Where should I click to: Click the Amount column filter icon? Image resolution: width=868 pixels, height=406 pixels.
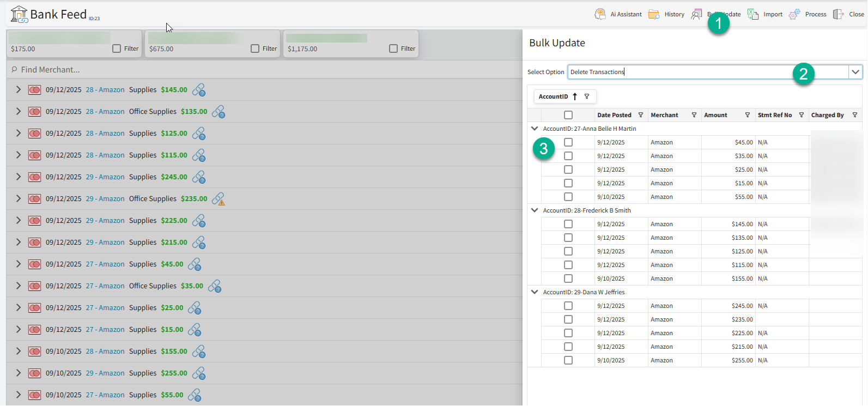(748, 115)
